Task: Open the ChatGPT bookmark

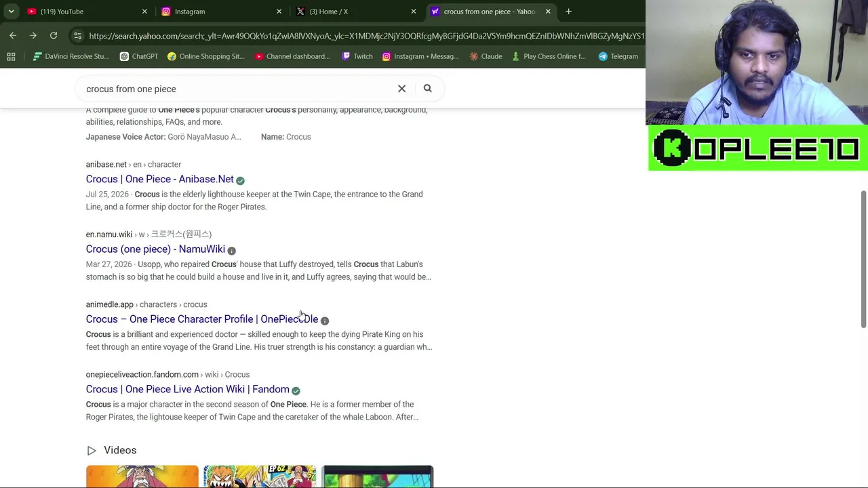Action: tap(138, 56)
